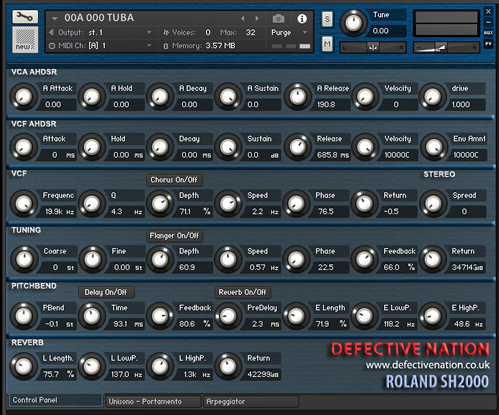499x415 pixels.
Task: Switch to the Unisono - Portamento tab
Action: (x=153, y=401)
